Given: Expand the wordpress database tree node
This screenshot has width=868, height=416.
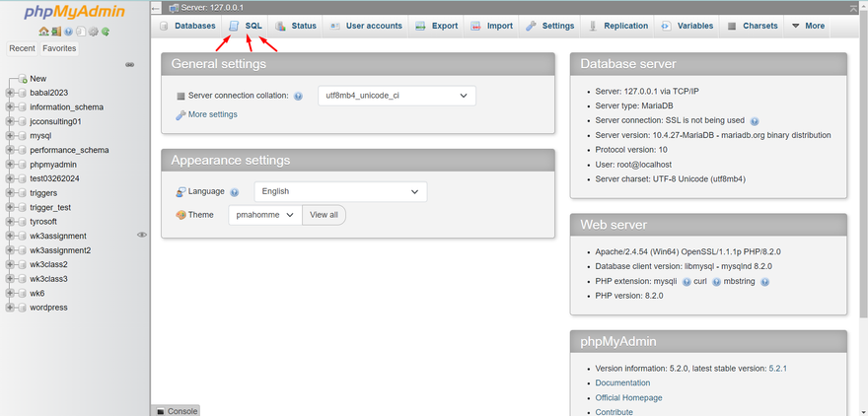Looking at the screenshot, I should click(x=11, y=308).
